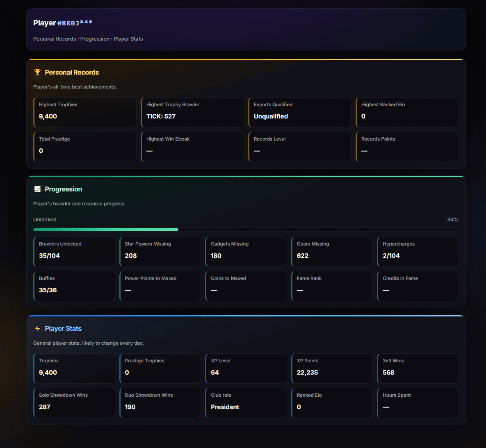
Task: Click the Personal Records section heading
Action: 72,72
